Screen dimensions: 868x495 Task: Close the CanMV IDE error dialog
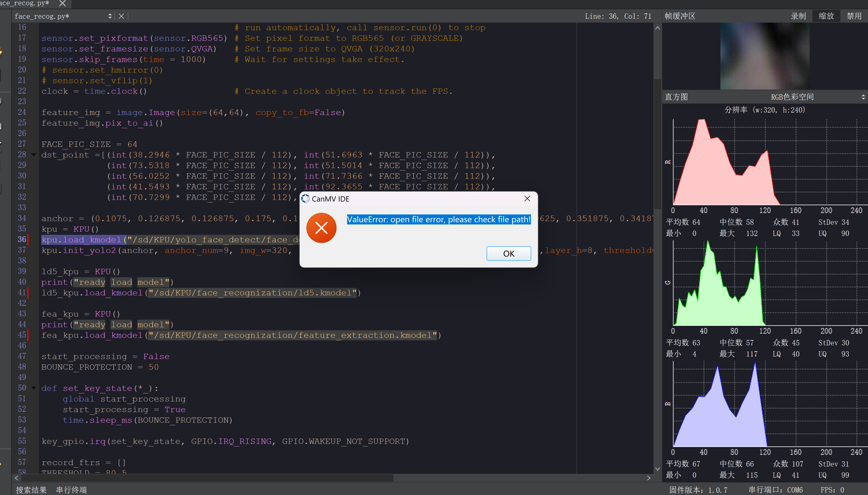point(527,199)
